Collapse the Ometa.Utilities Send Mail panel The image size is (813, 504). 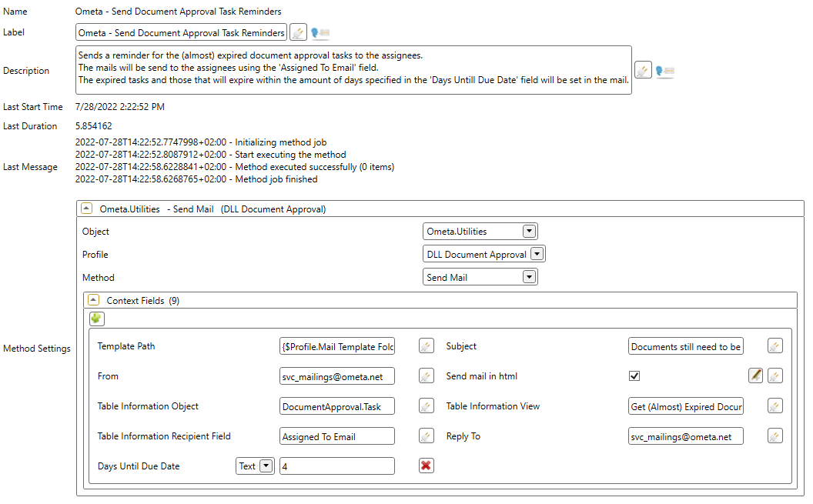[x=86, y=207]
